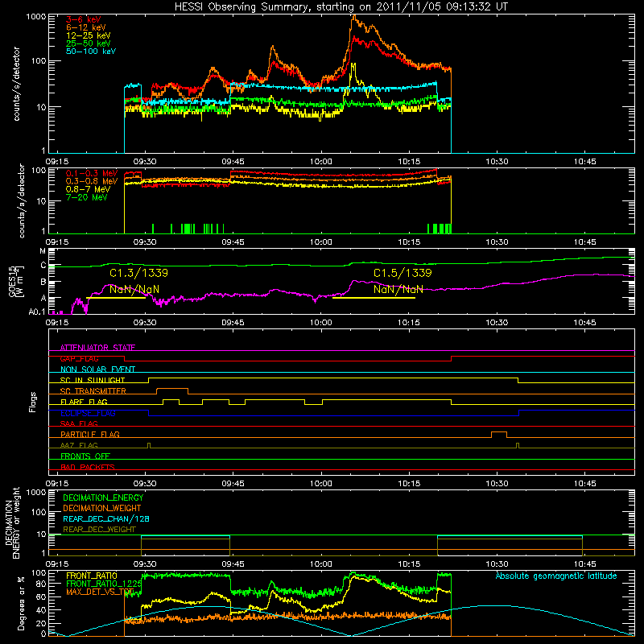The height and width of the screenshot is (644, 644).
Task: Click the PARTICLE_FLAG label
Action: coord(90,434)
